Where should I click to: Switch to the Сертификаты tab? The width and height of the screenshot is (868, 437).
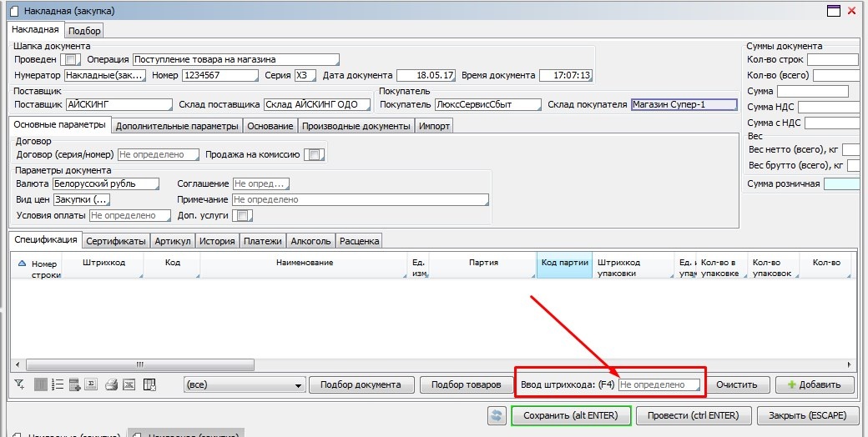(x=116, y=241)
